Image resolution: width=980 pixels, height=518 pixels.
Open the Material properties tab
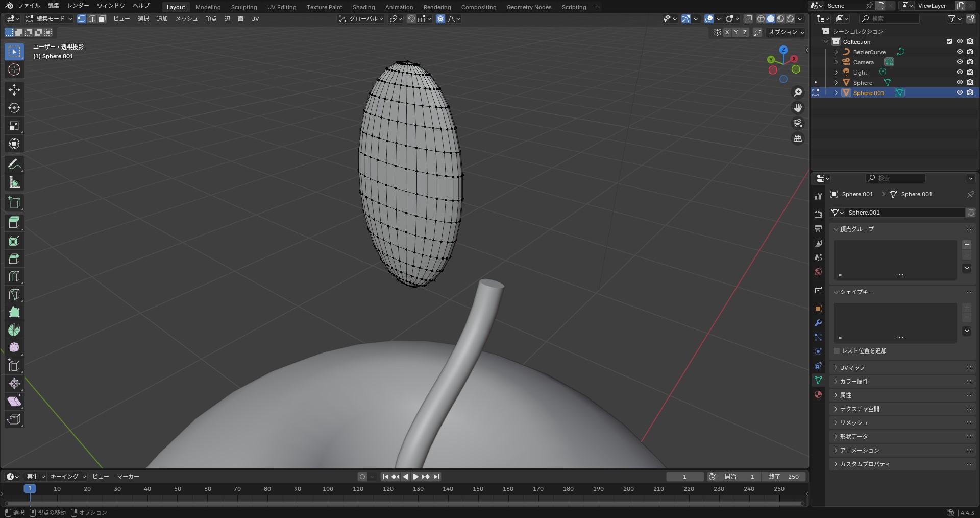818,394
